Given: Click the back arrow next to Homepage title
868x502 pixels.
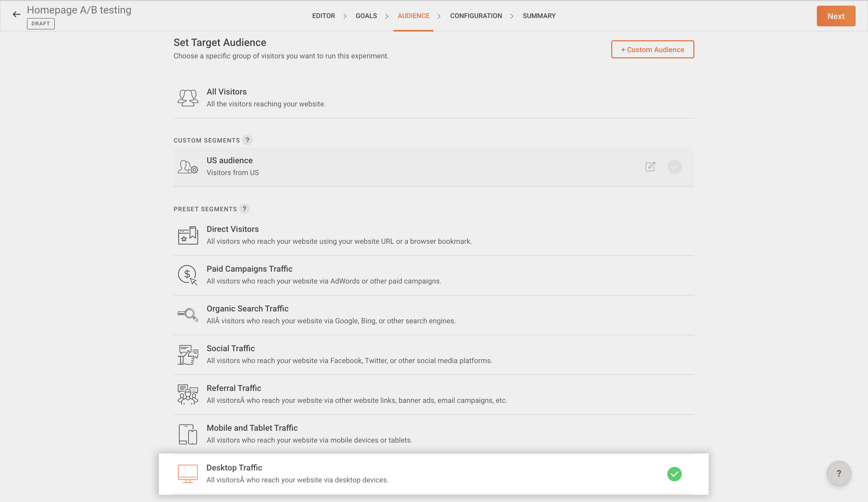Looking at the screenshot, I should click(16, 14).
